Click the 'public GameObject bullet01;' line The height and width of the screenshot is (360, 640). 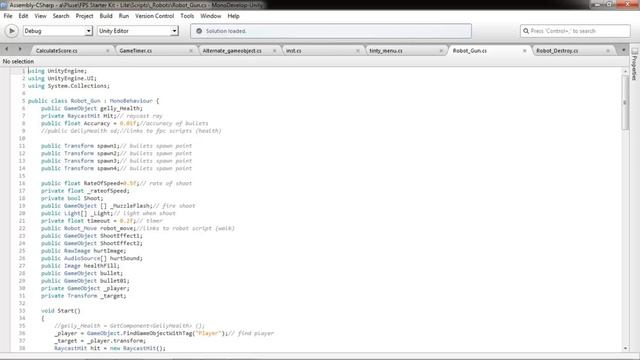[x=85, y=281]
